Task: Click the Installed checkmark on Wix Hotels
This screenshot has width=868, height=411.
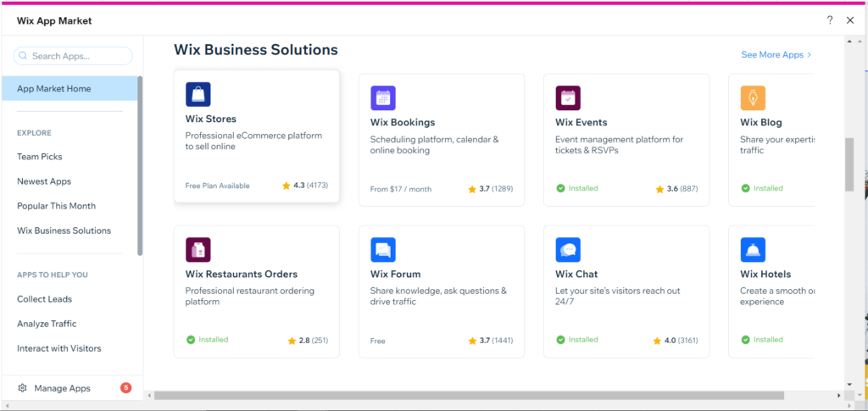Action: tap(745, 340)
